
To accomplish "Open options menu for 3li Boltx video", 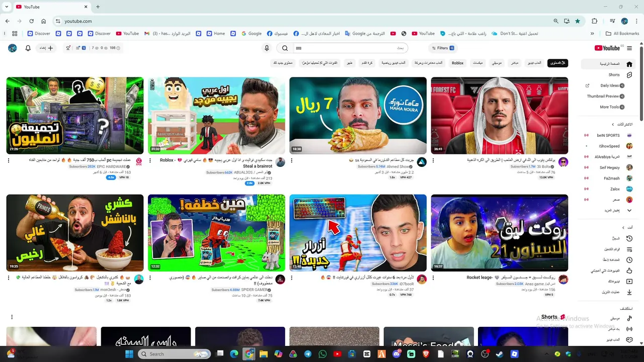I will coord(433,161).
